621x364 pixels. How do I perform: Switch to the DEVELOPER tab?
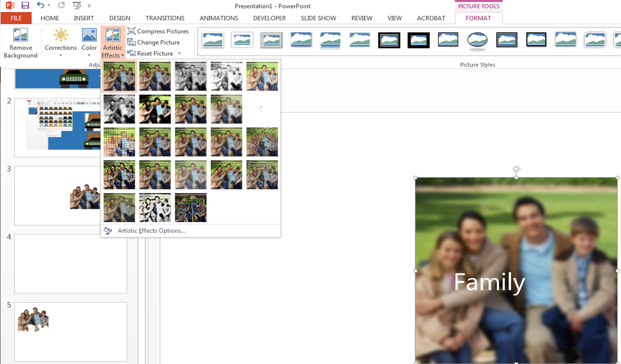tap(270, 18)
